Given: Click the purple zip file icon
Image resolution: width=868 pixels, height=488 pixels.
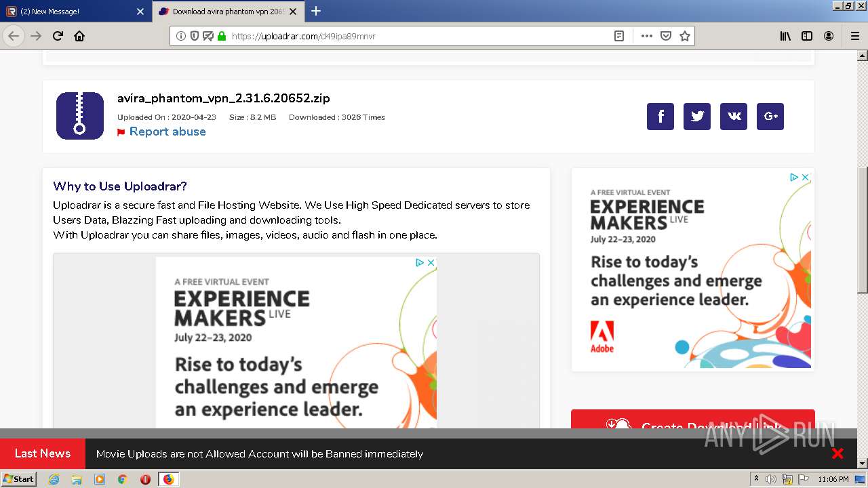Looking at the screenshot, I should (80, 116).
